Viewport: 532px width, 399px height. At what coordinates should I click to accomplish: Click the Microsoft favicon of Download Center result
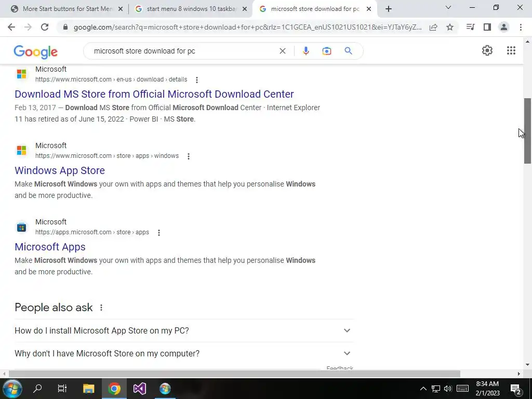pos(21,74)
